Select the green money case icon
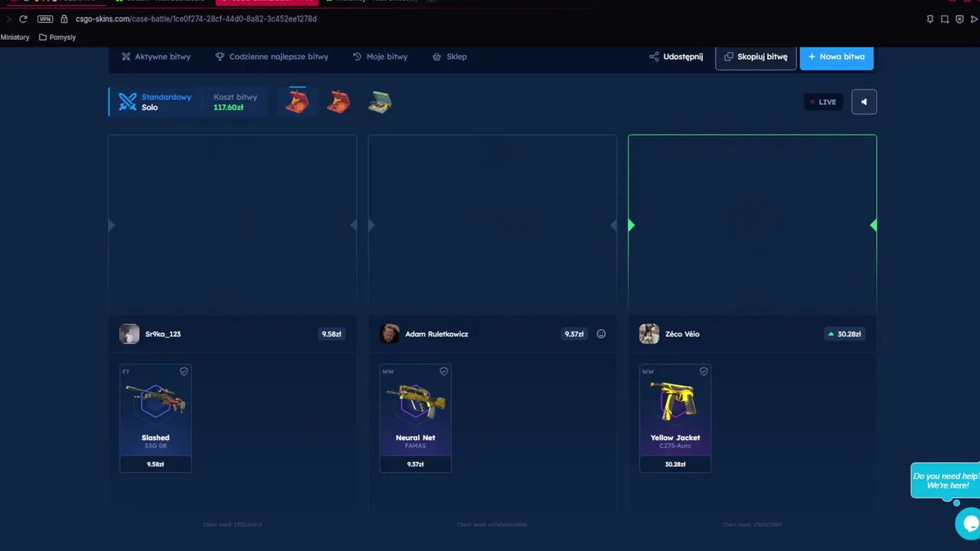The image size is (980, 551). pos(380,102)
